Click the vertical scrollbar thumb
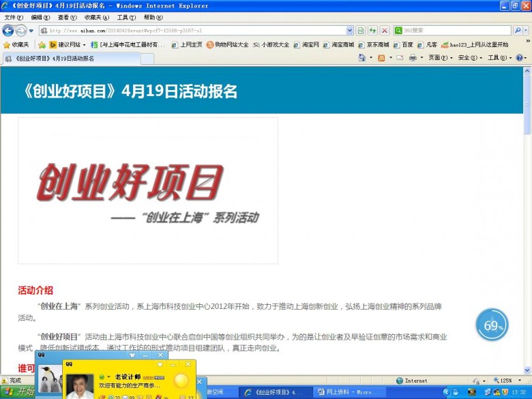The height and width of the screenshot is (399, 532). click(527, 104)
